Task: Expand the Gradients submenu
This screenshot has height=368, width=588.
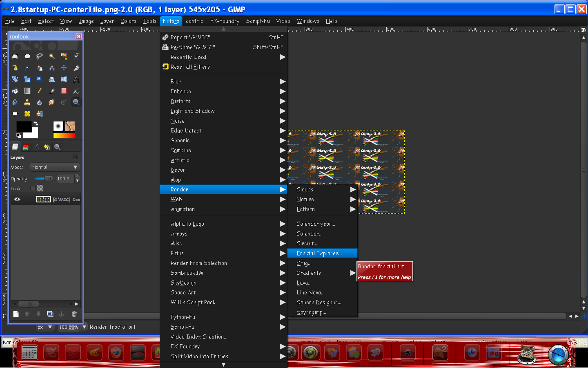Action: coord(322,273)
